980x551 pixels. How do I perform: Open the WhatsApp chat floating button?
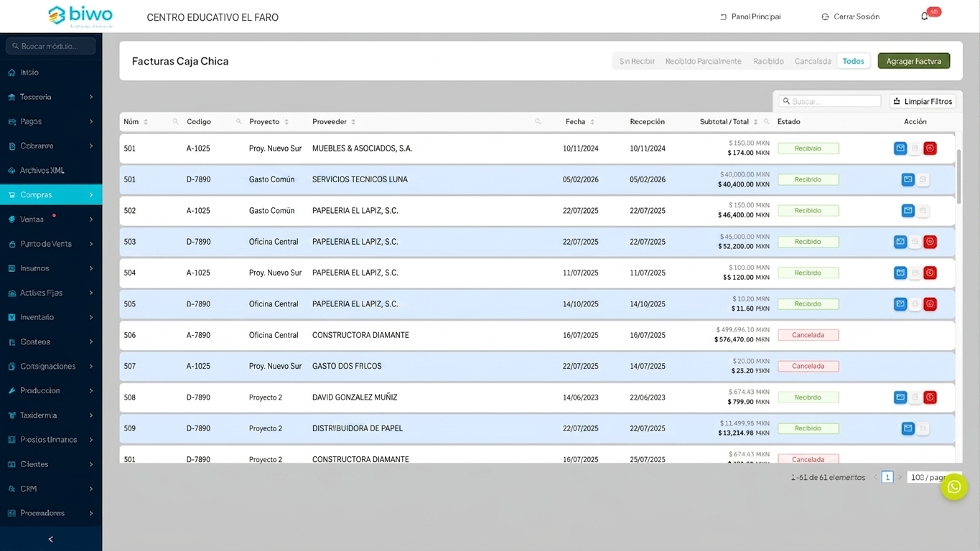tap(954, 487)
